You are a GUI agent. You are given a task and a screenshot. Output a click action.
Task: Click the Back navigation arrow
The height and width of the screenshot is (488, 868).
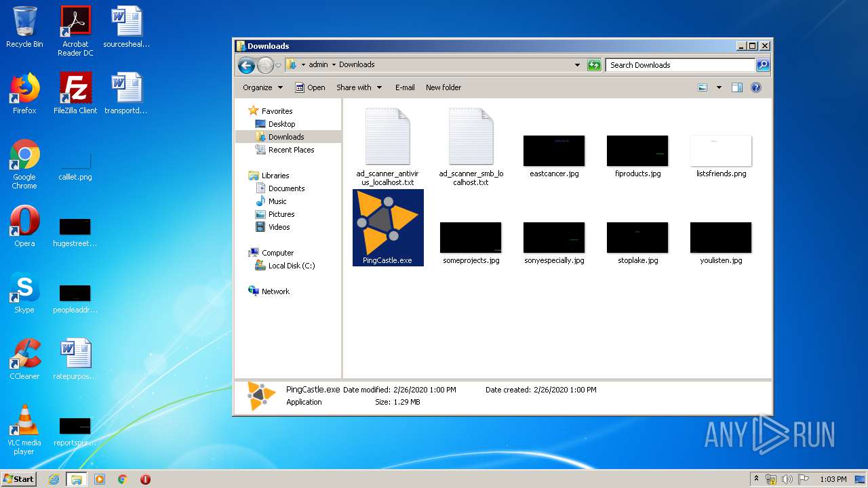coord(246,65)
